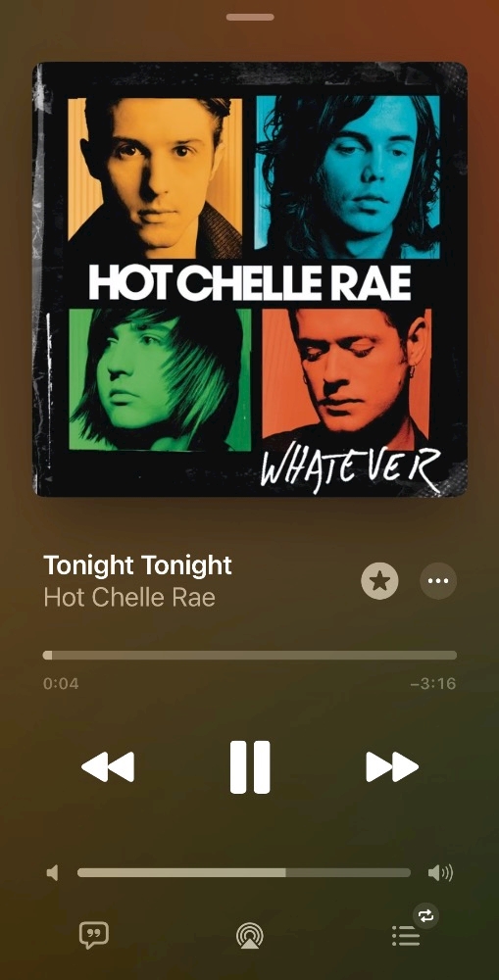Tap the remaining time −3:16 label

click(x=432, y=683)
